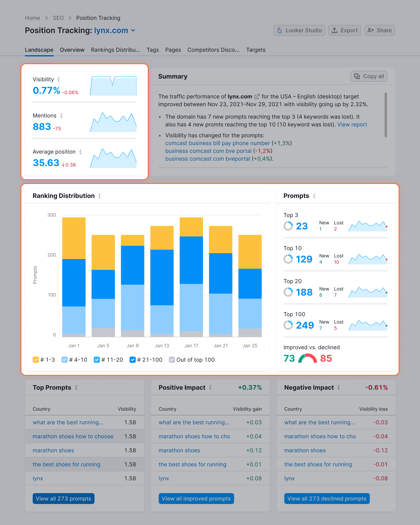Open the Rankings Distribution tab
The width and height of the screenshot is (420, 525).
pos(115,50)
